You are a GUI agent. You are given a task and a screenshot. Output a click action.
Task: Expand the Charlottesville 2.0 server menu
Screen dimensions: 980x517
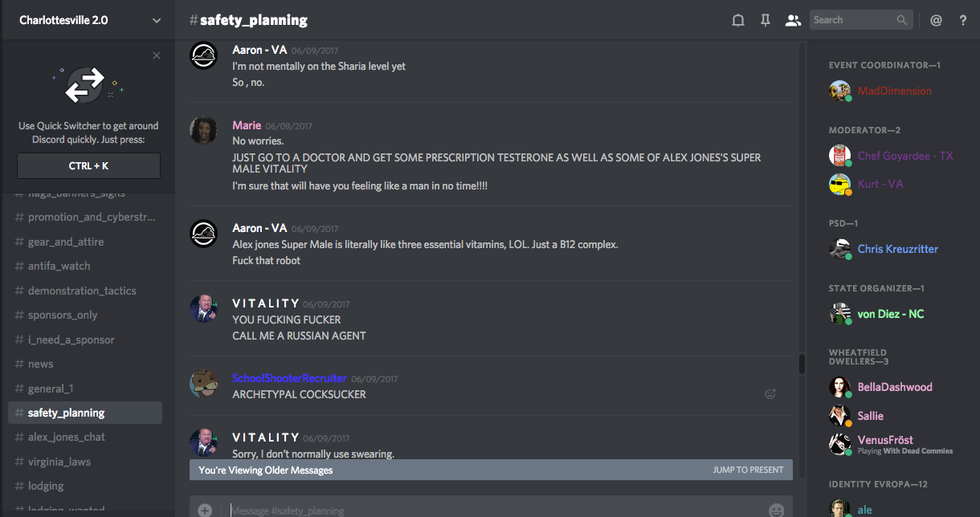click(156, 20)
